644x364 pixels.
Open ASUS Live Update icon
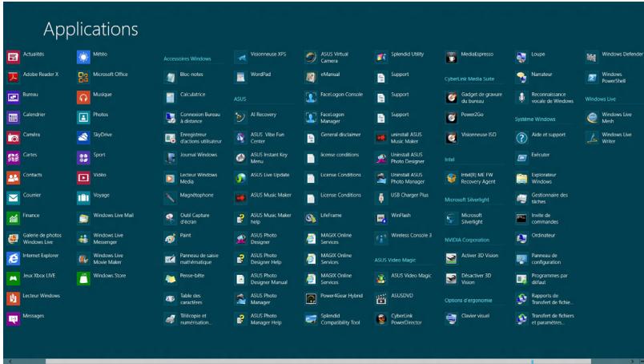pyautogui.click(x=240, y=178)
